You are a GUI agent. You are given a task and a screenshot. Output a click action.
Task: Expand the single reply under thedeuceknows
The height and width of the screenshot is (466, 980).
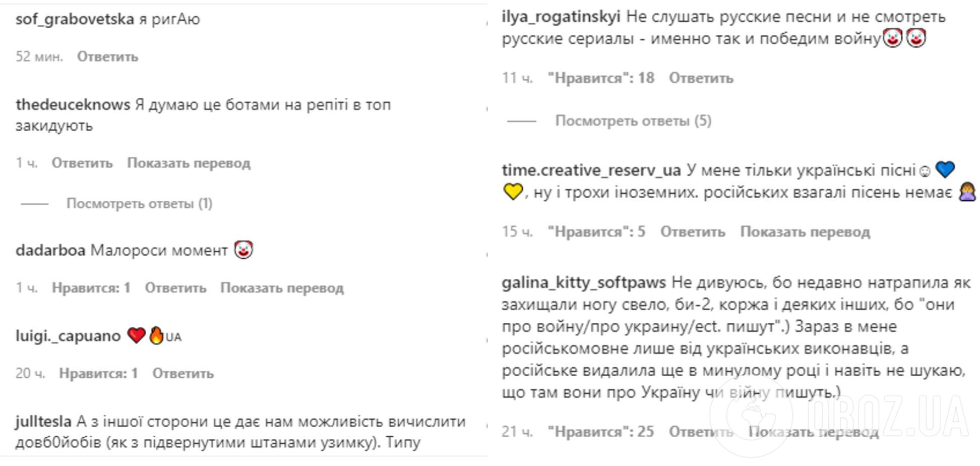(140, 203)
